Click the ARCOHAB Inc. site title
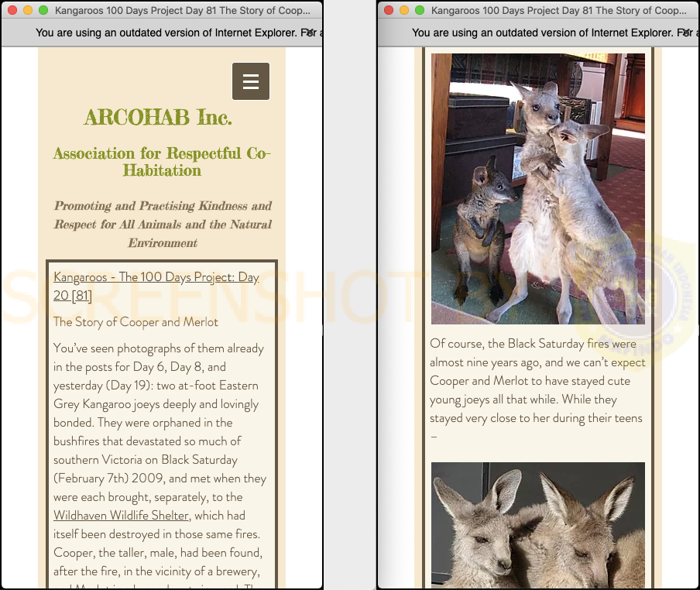This screenshot has width=700, height=590. click(158, 118)
